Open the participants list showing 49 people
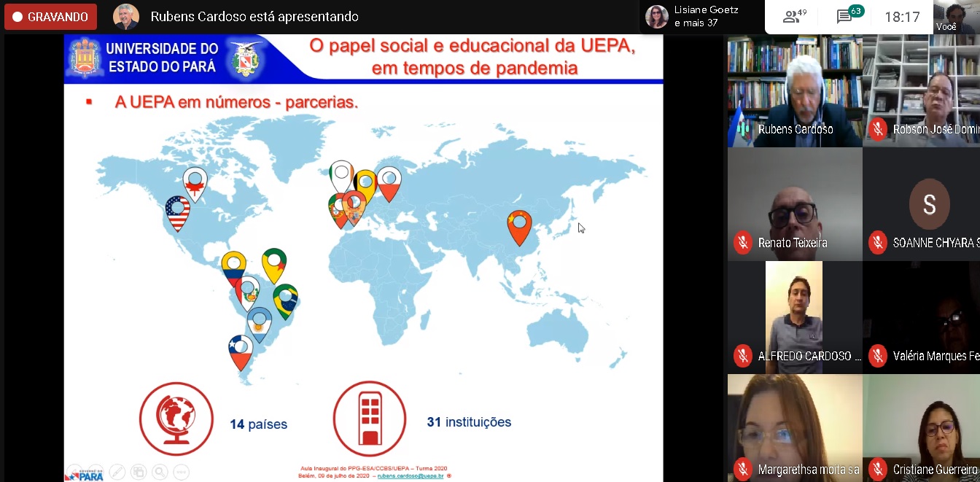980x482 pixels. pyautogui.click(x=795, y=17)
